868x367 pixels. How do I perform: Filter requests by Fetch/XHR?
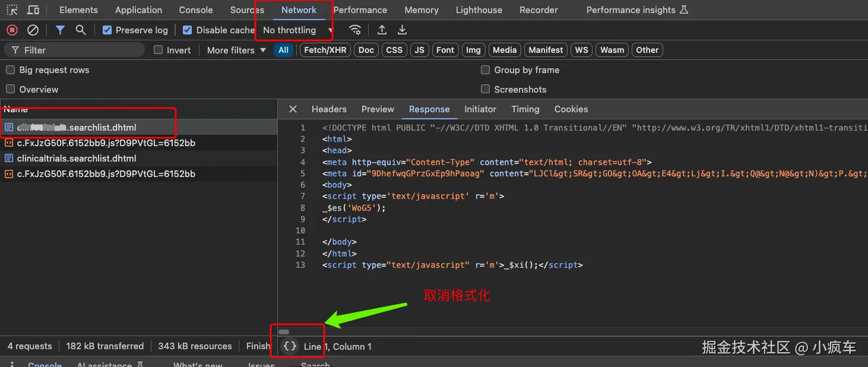click(x=325, y=50)
